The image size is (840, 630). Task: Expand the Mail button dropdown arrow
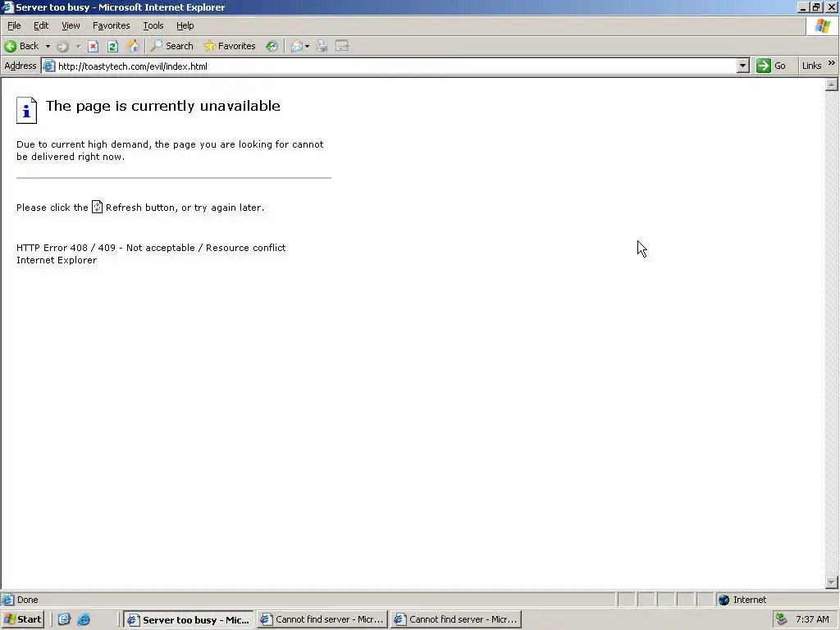tap(307, 46)
